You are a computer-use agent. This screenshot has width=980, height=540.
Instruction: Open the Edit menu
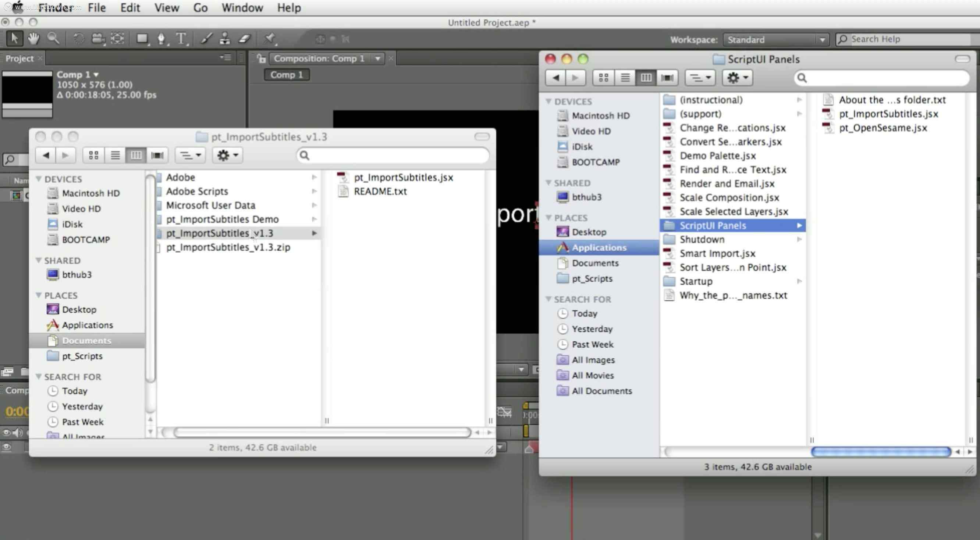pos(130,8)
